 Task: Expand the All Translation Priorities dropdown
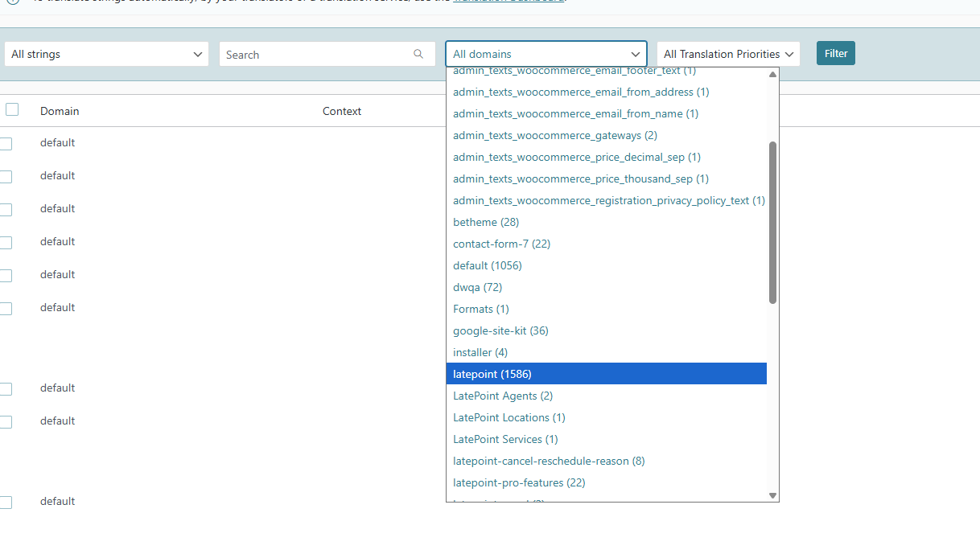[728, 55]
